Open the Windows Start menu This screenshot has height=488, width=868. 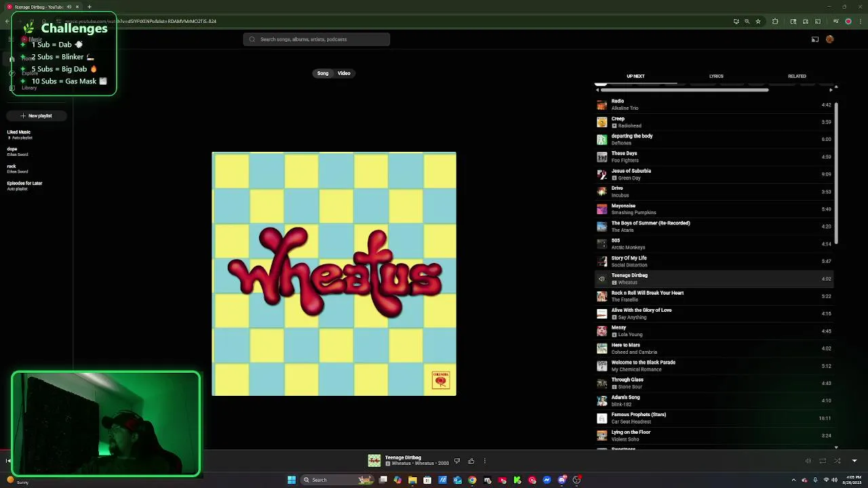(292, 480)
